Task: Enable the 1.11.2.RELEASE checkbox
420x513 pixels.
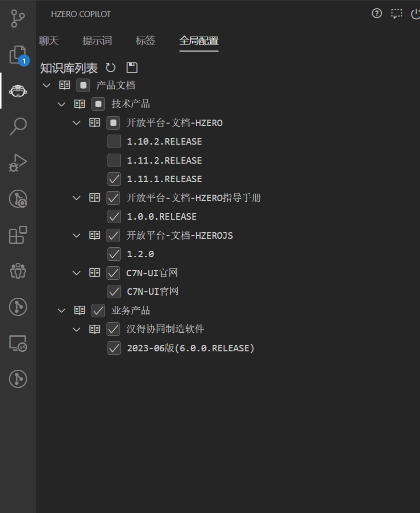Action: point(114,161)
